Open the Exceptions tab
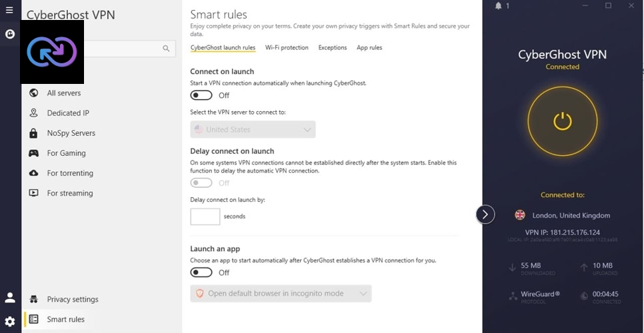 pyautogui.click(x=333, y=48)
